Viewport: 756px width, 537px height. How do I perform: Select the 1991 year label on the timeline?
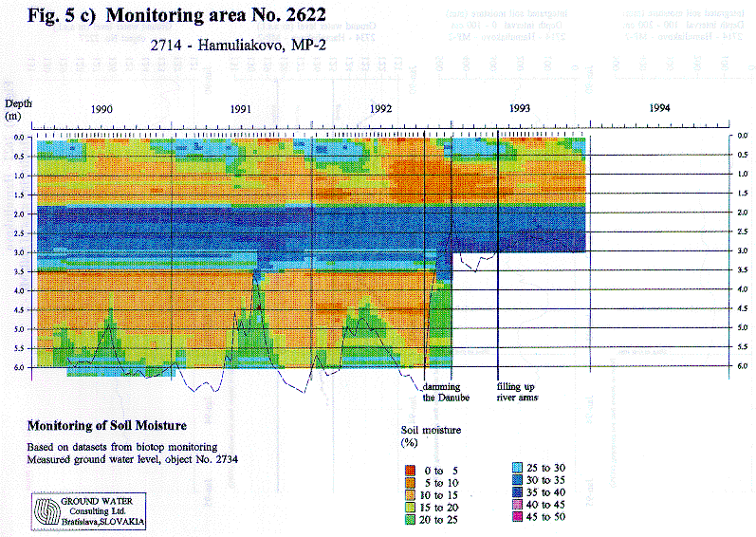[x=241, y=109]
